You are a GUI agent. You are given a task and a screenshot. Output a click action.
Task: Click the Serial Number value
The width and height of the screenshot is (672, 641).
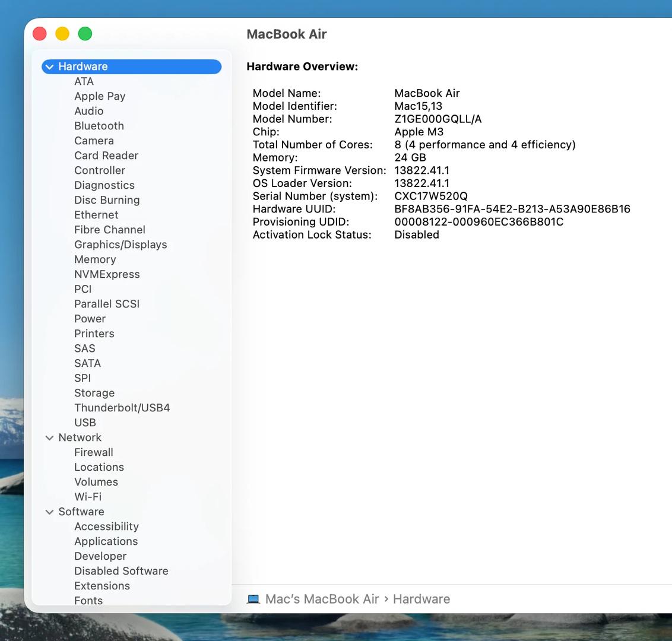pos(431,196)
